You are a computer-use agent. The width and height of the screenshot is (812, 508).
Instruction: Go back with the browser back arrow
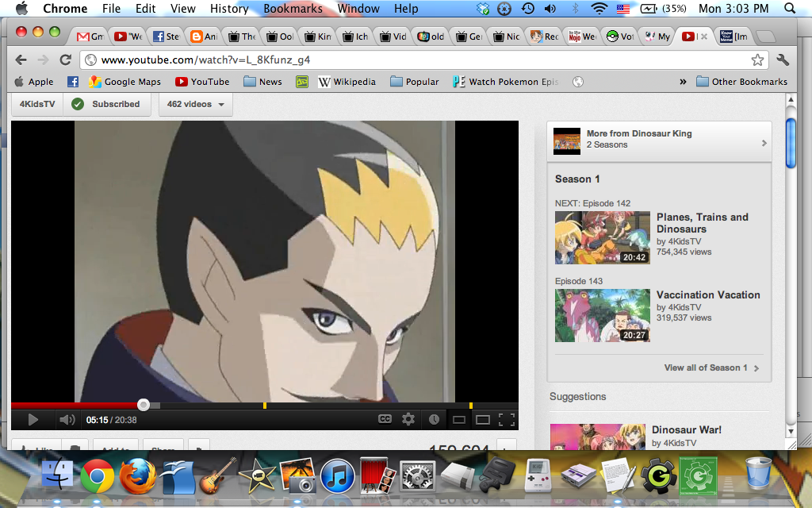coord(21,60)
